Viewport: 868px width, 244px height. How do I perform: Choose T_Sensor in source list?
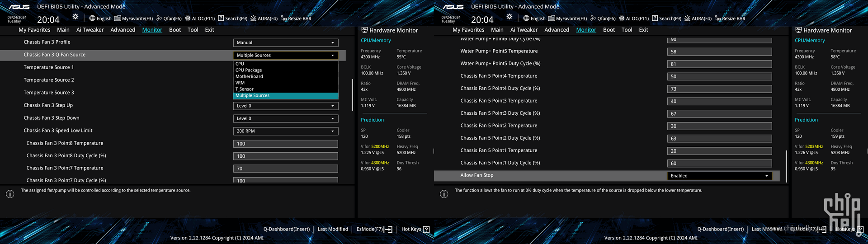286,89
